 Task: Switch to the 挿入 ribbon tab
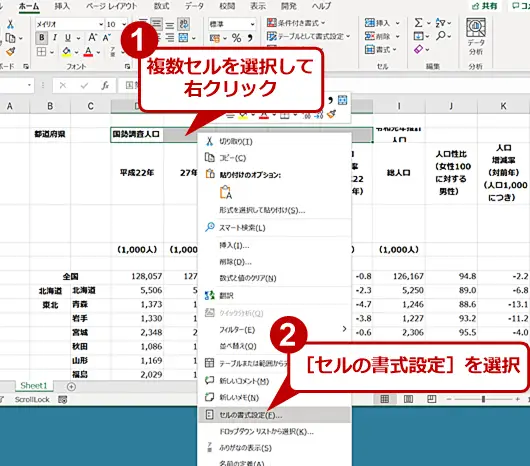(x=62, y=6)
